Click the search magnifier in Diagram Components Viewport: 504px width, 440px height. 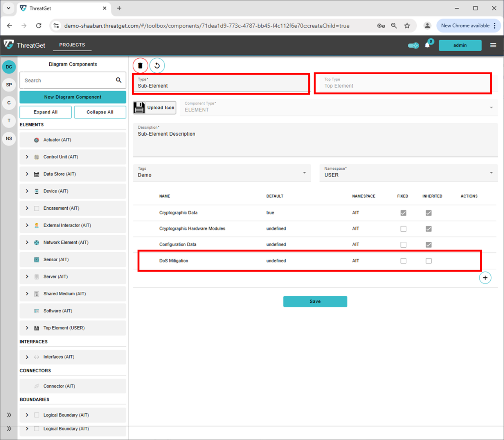click(119, 80)
